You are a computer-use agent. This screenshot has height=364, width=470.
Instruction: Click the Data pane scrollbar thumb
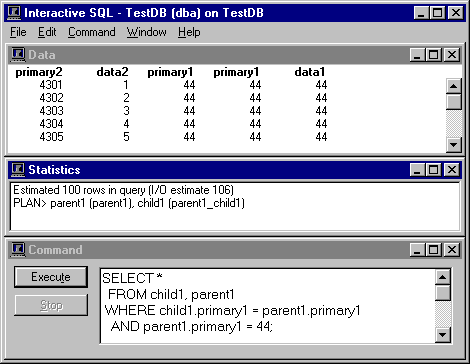(454, 102)
